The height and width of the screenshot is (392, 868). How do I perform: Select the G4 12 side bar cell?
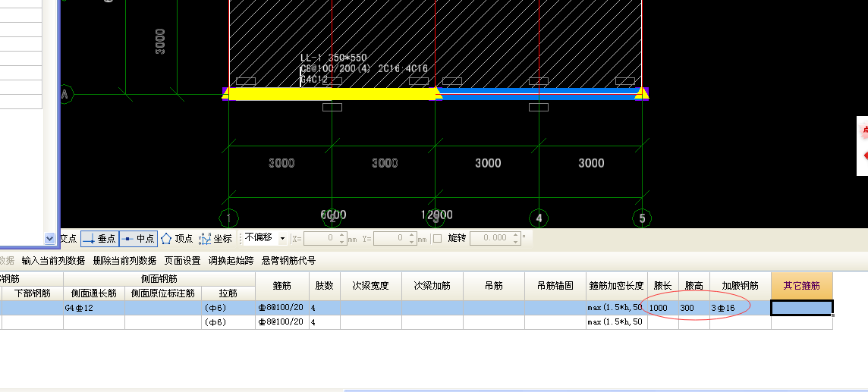pos(93,308)
